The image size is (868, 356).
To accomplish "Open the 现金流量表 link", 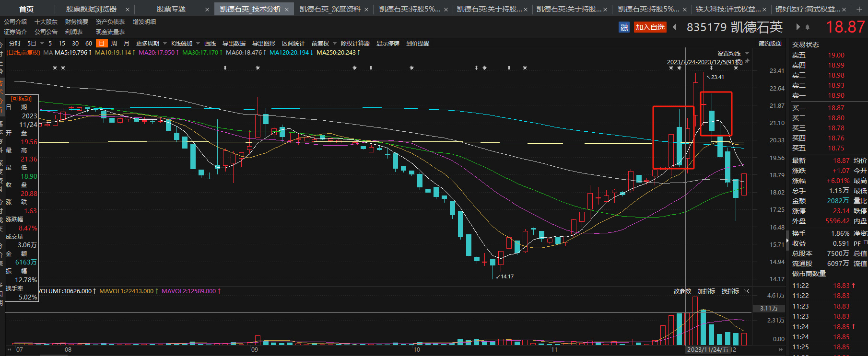I will click(110, 32).
